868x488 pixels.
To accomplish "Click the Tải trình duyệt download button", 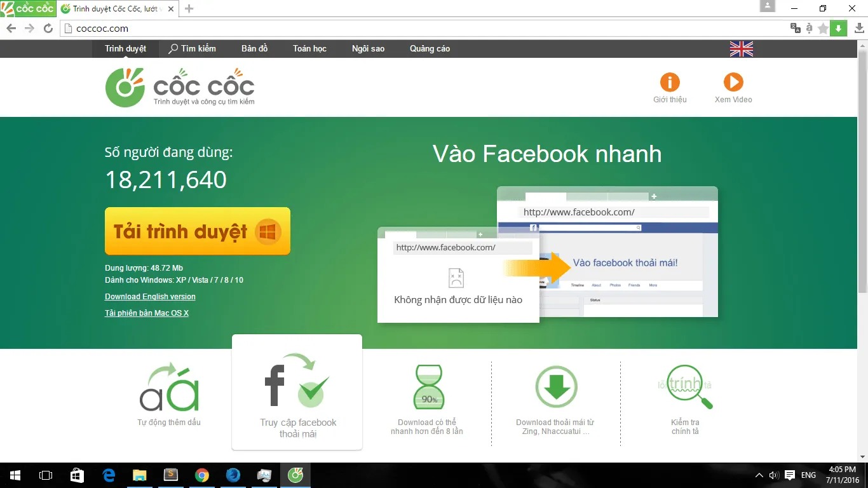I will (197, 231).
